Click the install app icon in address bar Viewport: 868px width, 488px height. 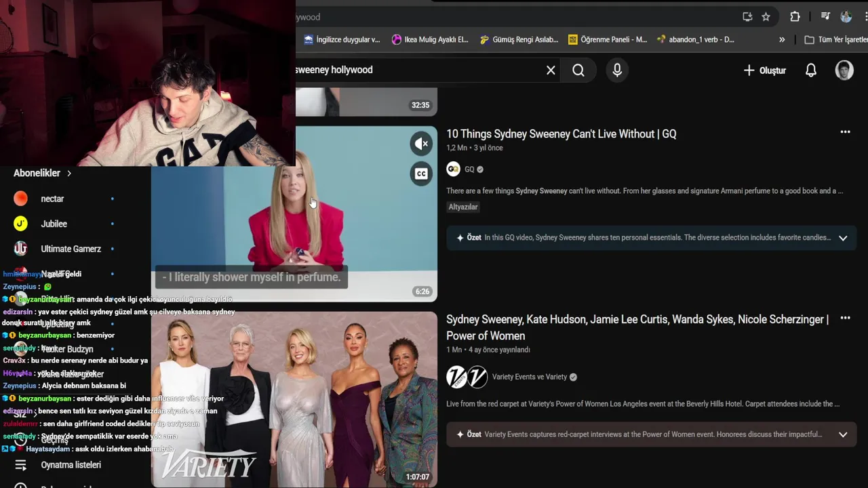[747, 17]
